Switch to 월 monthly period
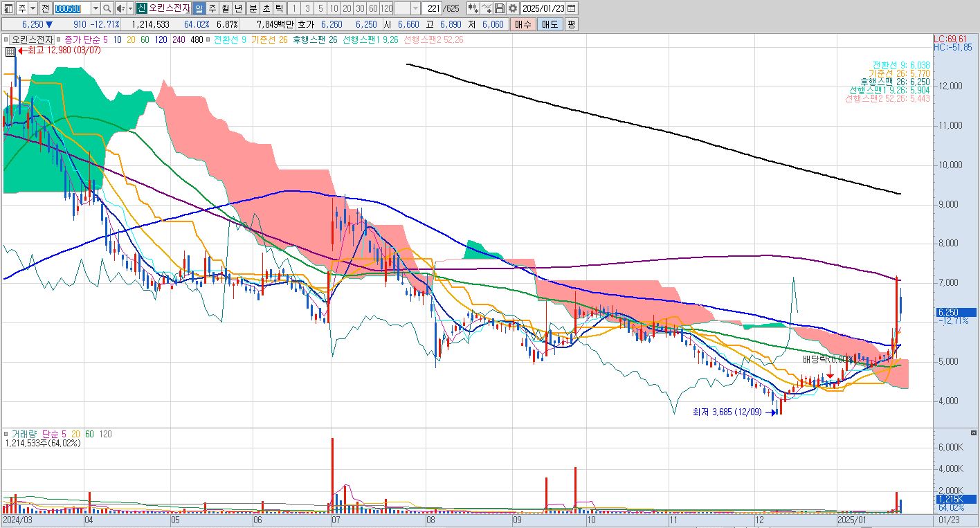This screenshot has height=528, width=980. (x=225, y=8)
